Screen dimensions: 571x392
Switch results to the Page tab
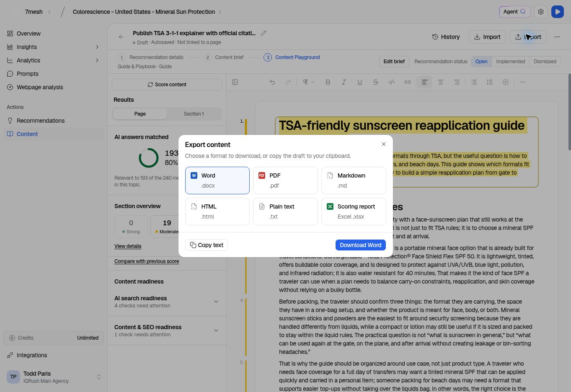pyautogui.click(x=140, y=114)
